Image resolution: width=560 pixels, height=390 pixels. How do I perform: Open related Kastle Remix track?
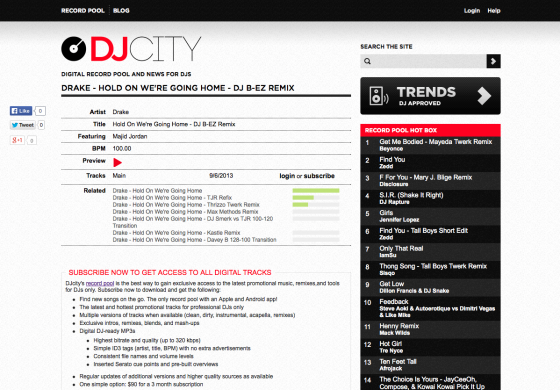click(176, 233)
